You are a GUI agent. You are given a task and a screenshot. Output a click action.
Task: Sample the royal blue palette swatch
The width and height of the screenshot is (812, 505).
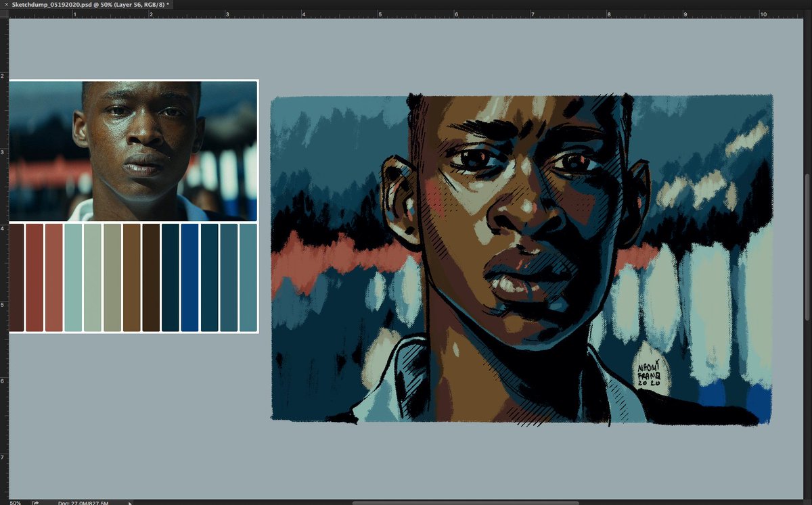point(190,278)
